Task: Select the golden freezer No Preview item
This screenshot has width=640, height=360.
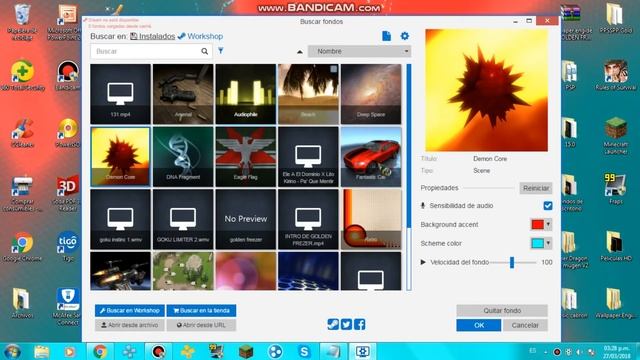Action: point(246,219)
